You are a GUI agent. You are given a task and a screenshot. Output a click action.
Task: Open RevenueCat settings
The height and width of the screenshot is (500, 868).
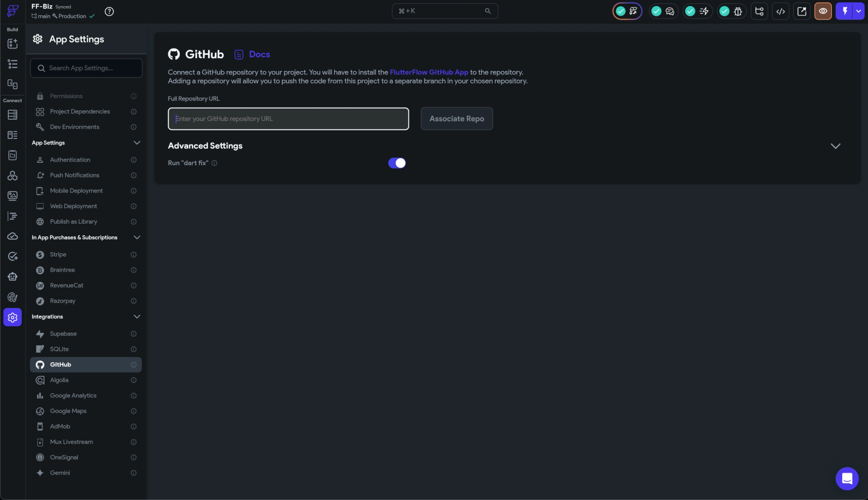(x=86, y=286)
